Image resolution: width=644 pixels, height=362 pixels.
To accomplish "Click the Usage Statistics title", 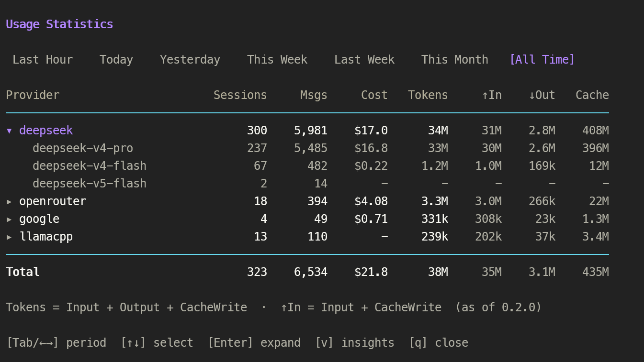I will pos(59,24).
